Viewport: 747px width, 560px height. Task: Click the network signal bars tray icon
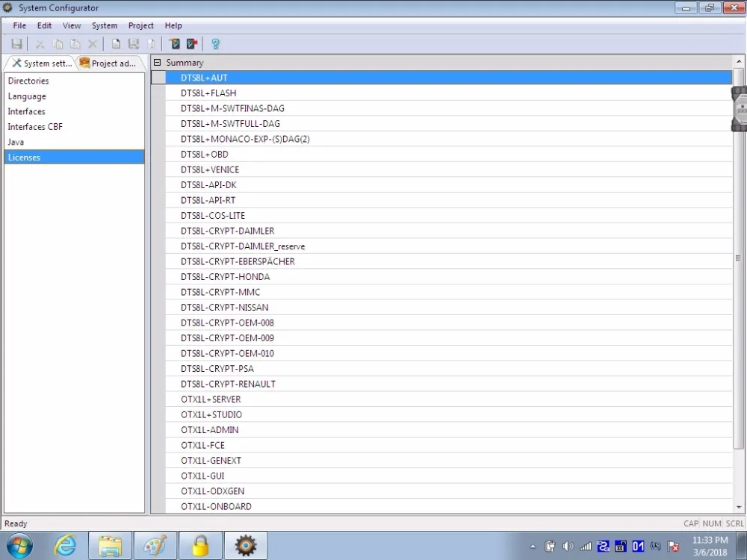click(x=586, y=547)
